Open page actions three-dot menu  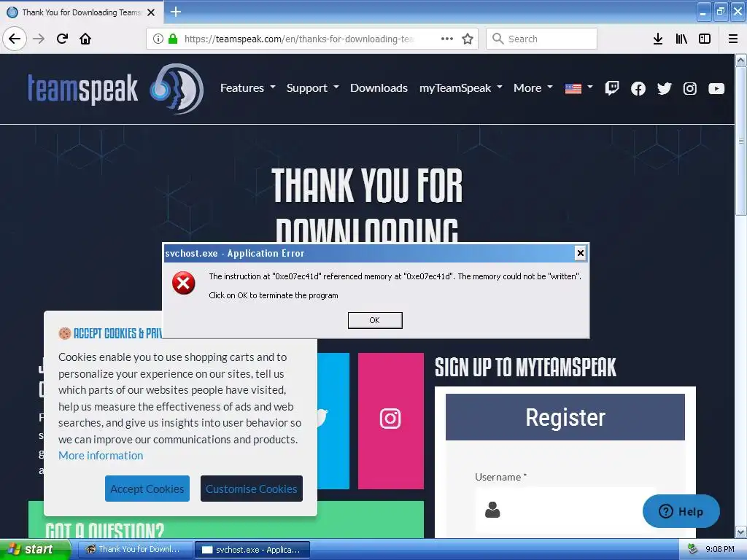tap(447, 39)
